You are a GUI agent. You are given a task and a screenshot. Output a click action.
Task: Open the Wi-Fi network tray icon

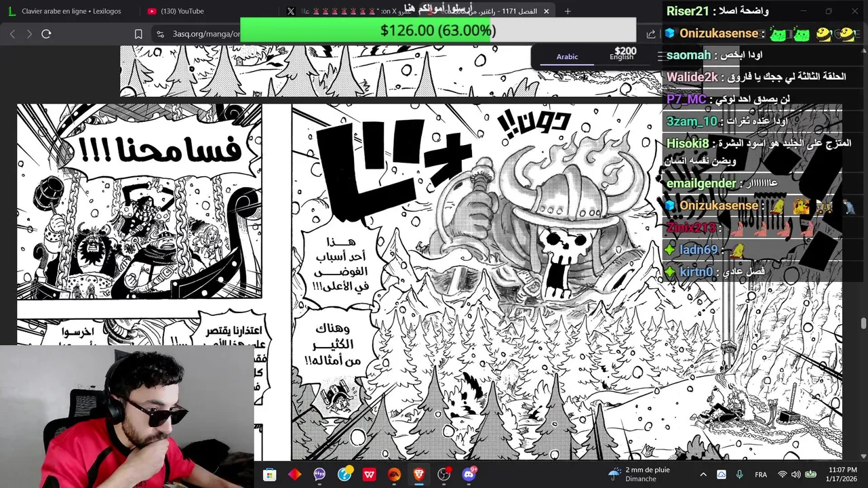(783, 474)
